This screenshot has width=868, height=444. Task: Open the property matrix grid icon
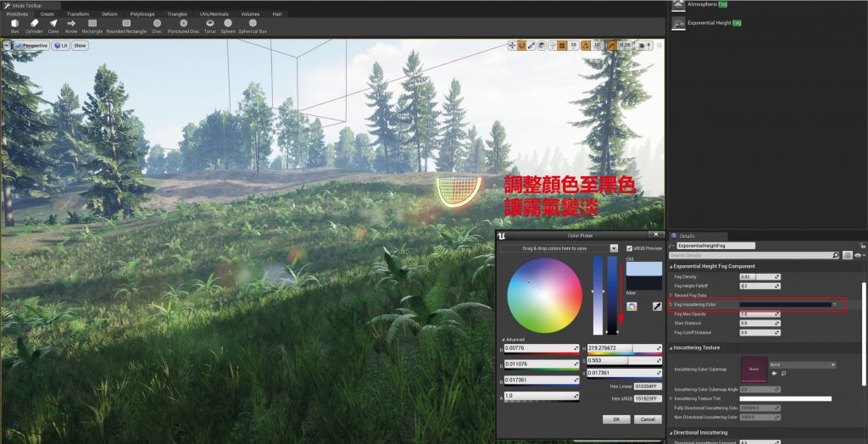(848, 255)
